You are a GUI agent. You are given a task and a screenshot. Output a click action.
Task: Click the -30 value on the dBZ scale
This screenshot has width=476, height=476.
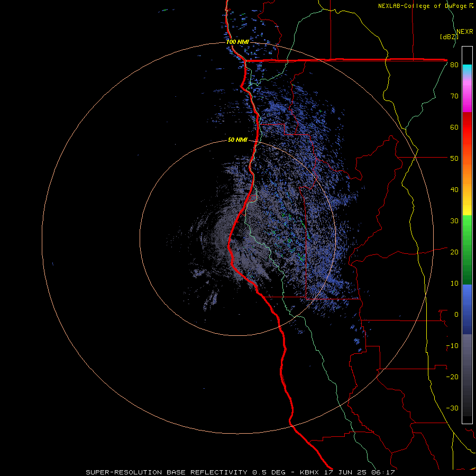pyautogui.click(x=452, y=408)
